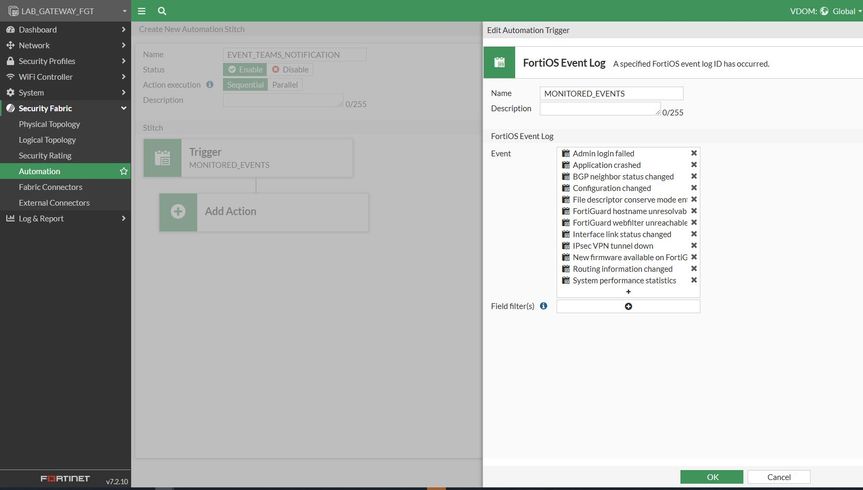The width and height of the screenshot is (863, 490).
Task: Collapse the Security Fabric menu
Action: (65, 108)
